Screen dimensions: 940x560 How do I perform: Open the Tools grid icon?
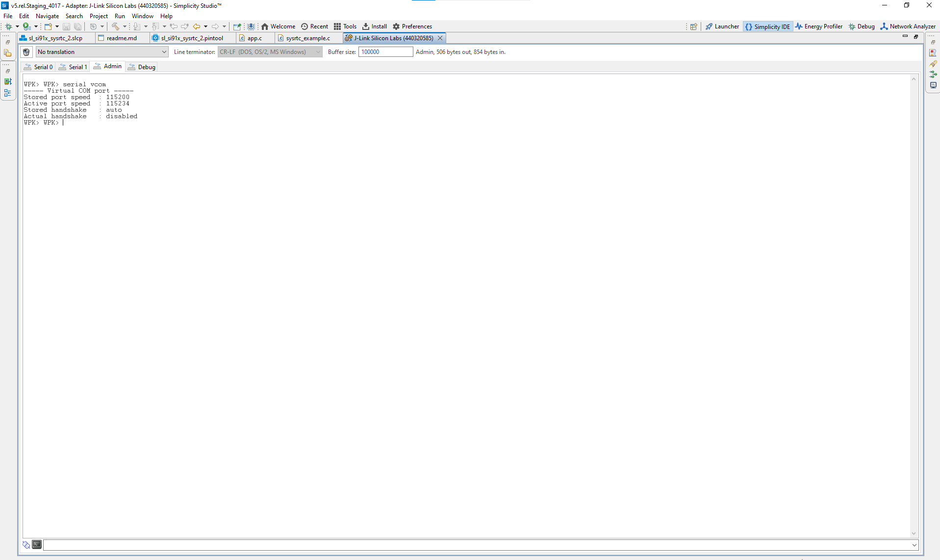pyautogui.click(x=345, y=26)
